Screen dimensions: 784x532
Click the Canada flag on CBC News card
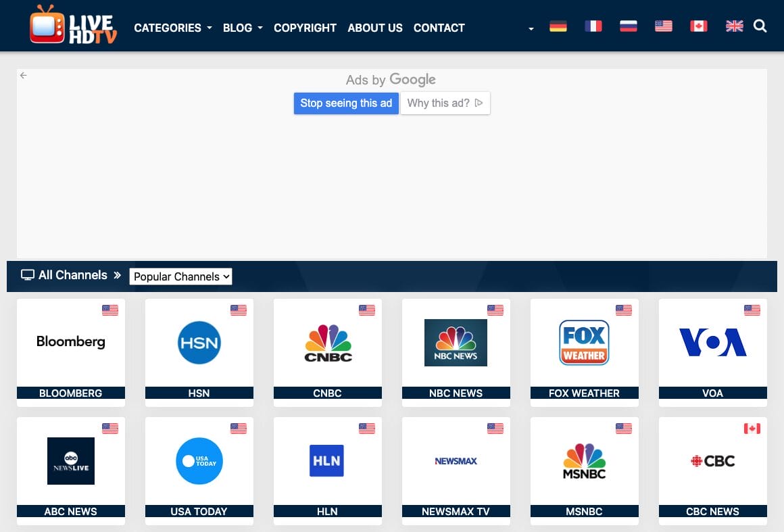[752, 429]
